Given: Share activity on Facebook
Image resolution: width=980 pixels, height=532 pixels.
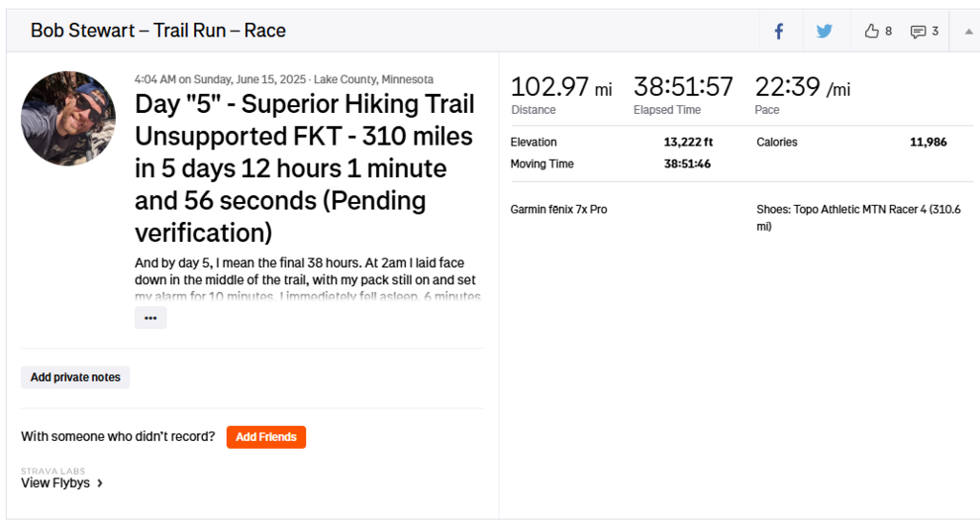Looking at the screenshot, I should (779, 32).
